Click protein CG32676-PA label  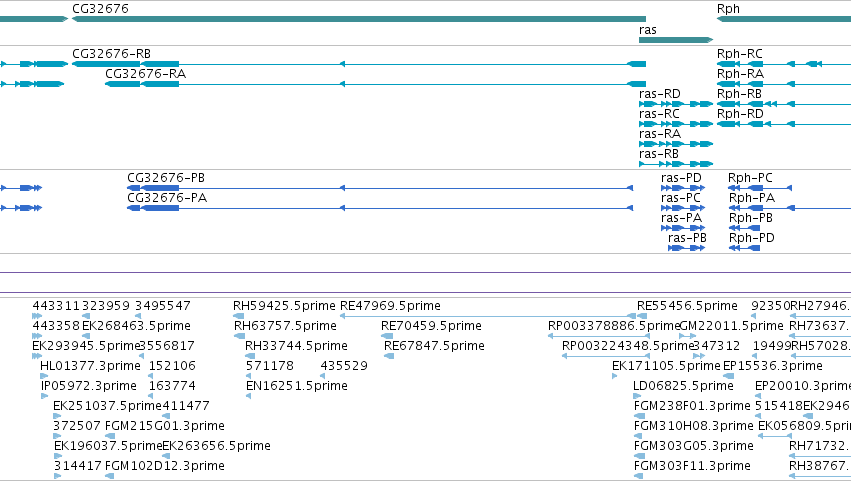click(x=167, y=198)
